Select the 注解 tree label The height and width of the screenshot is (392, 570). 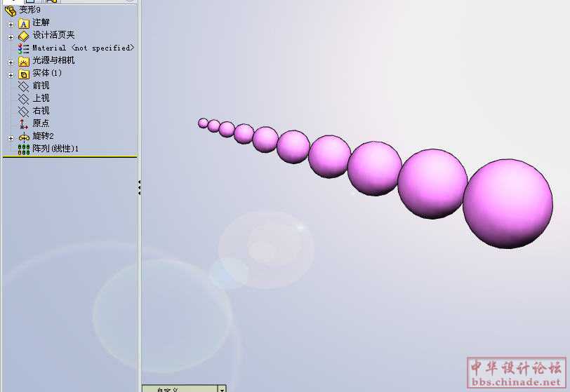click(x=41, y=22)
